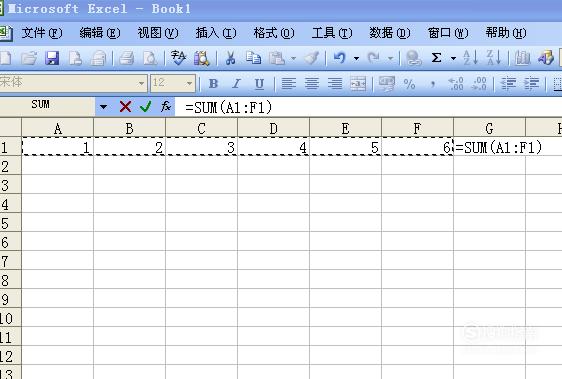562x379 pixels.
Task: Click the Redo arrow icon
Action: pyautogui.click(x=374, y=58)
